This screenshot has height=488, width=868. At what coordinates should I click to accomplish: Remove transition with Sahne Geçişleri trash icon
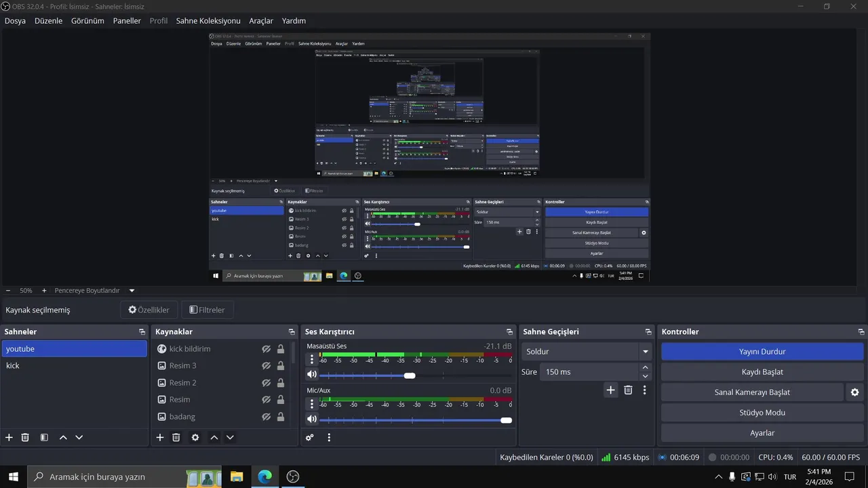tap(628, 390)
